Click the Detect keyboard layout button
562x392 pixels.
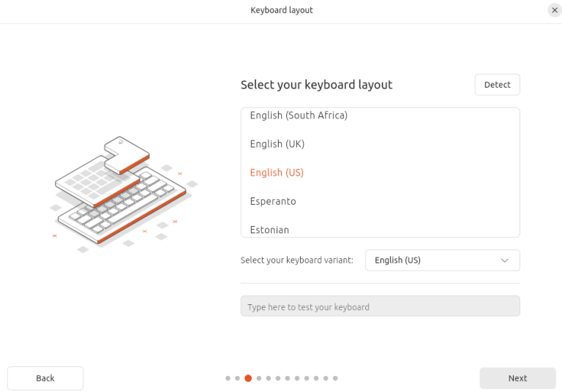click(x=497, y=85)
